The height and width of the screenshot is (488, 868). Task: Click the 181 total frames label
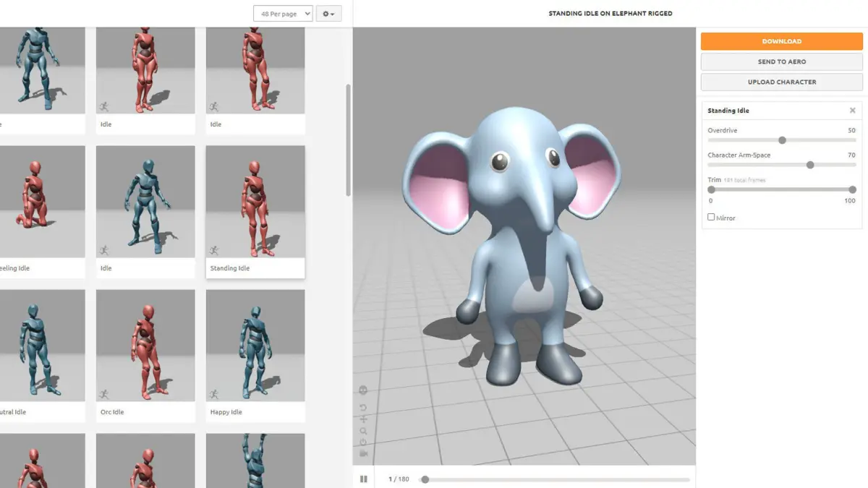[744, 180]
